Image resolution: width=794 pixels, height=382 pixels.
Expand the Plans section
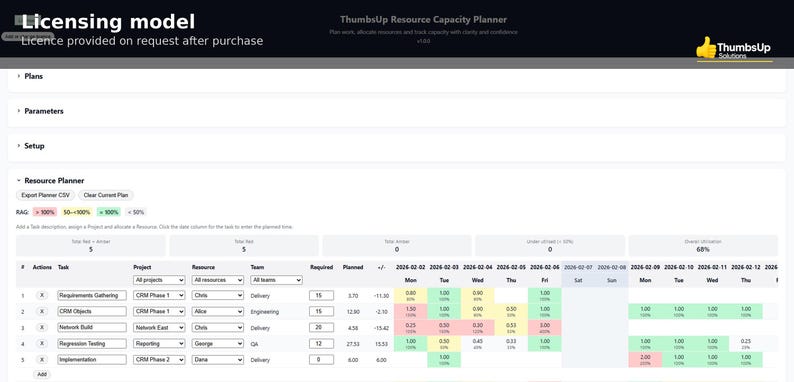[x=33, y=76]
